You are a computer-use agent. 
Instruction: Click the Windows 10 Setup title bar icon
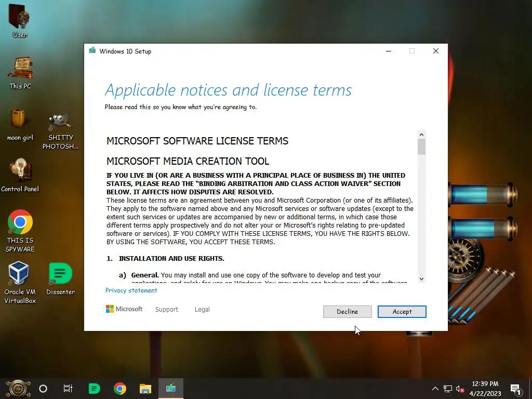tap(92, 51)
